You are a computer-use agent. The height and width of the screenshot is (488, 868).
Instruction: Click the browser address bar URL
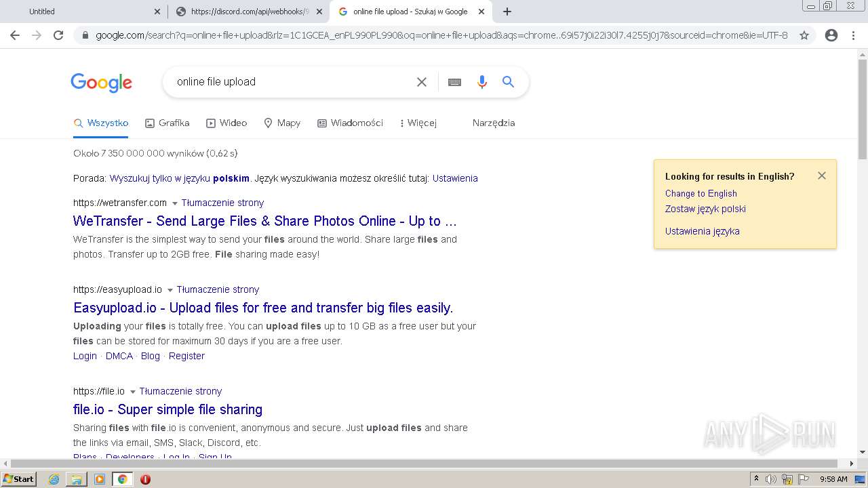click(441, 35)
